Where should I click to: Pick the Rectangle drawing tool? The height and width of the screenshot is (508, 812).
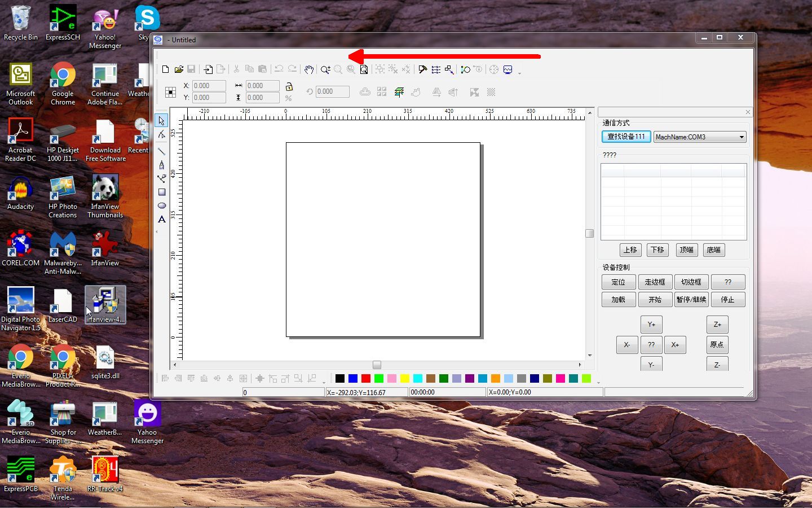click(162, 192)
